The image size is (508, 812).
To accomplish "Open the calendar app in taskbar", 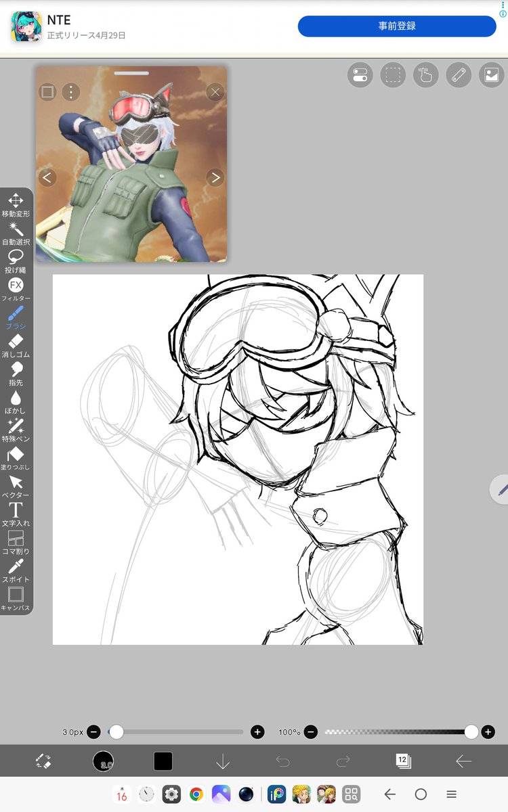I will [122, 794].
